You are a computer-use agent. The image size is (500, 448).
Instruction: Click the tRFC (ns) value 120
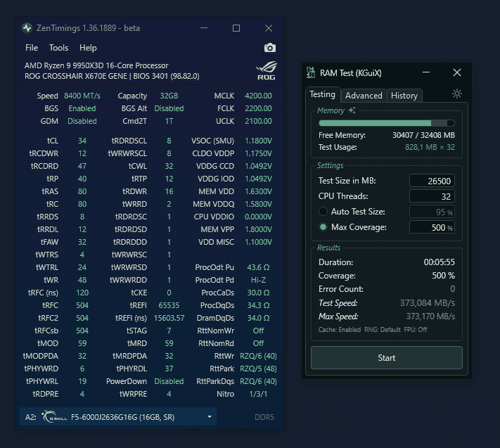point(82,293)
